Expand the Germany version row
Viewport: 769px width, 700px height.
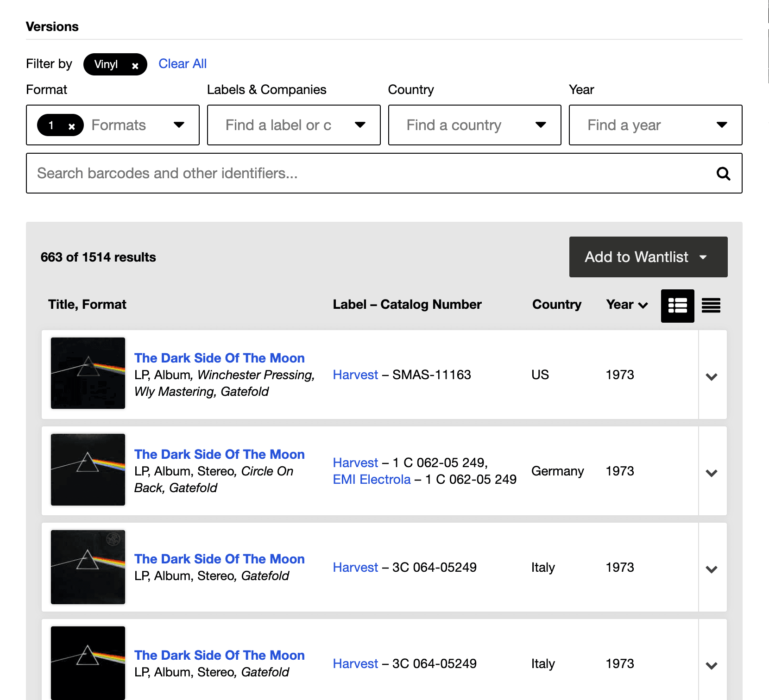712,473
